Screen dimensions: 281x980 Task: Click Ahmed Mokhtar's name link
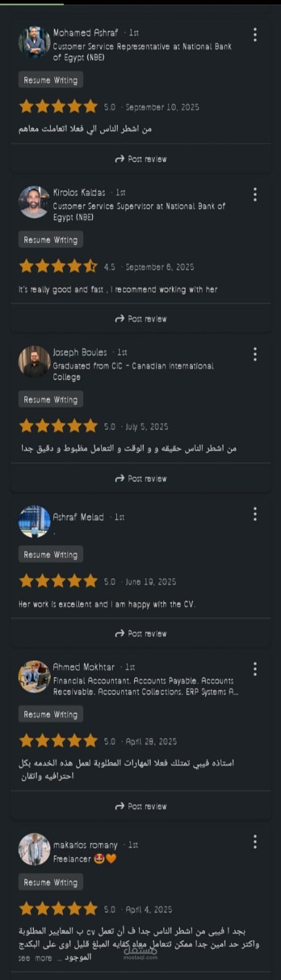click(84, 667)
